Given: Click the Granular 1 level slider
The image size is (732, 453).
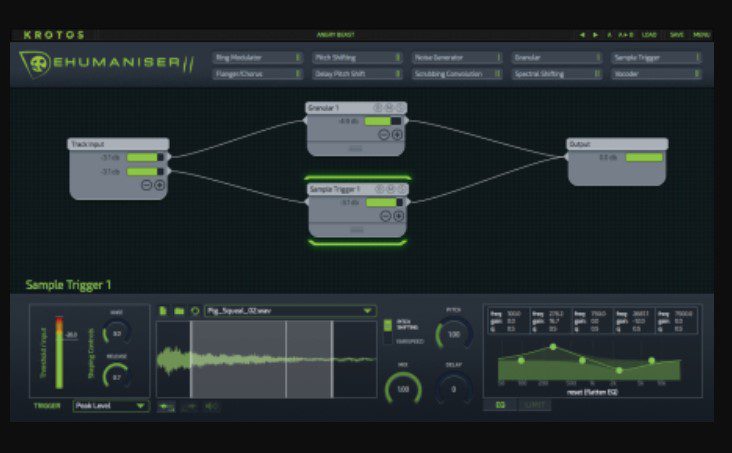Looking at the screenshot, I should tap(383, 121).
